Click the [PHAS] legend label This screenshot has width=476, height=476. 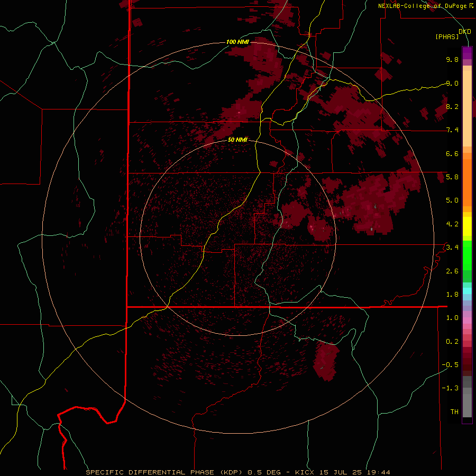click(x=447, y=36)
